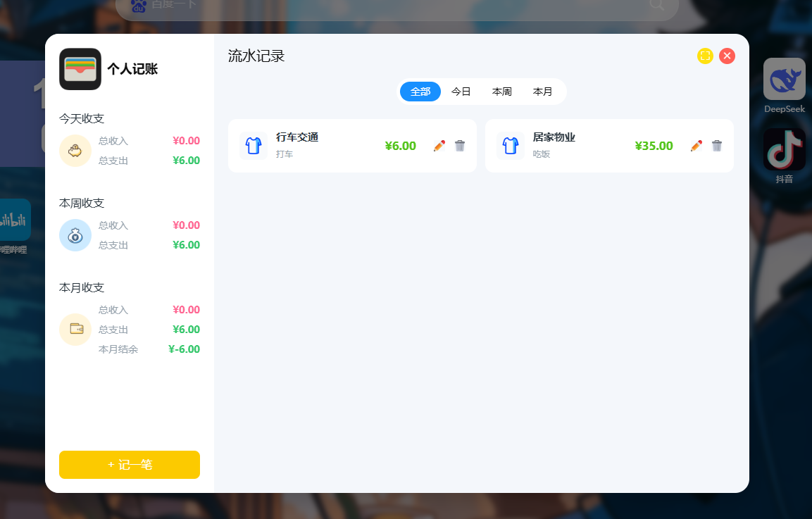Select the 全部 filter tab
This screenshot has height=519, width=812.
coord(420,92)
